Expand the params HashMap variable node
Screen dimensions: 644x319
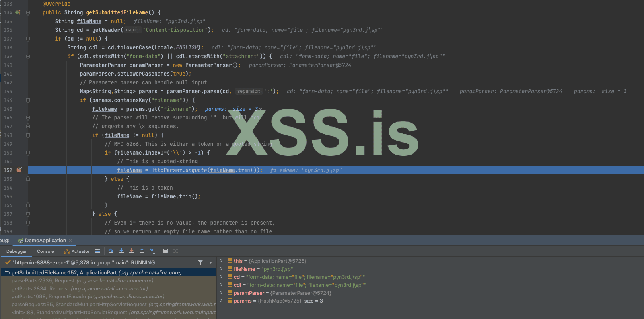click(x=222, y=301)
